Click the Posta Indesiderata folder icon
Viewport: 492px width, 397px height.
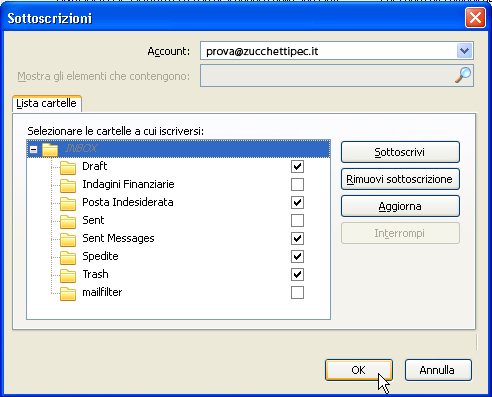(68, 204)
